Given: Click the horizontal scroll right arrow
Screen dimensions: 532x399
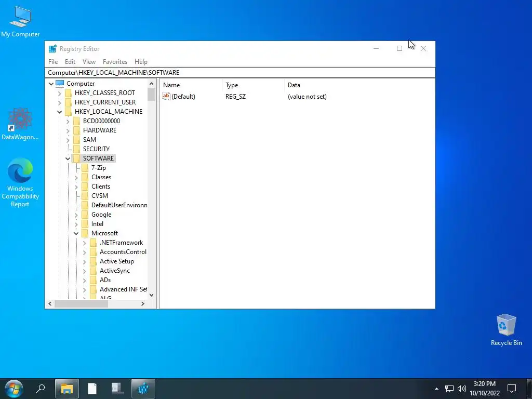Looking at the screenshot, I should 143,303.
